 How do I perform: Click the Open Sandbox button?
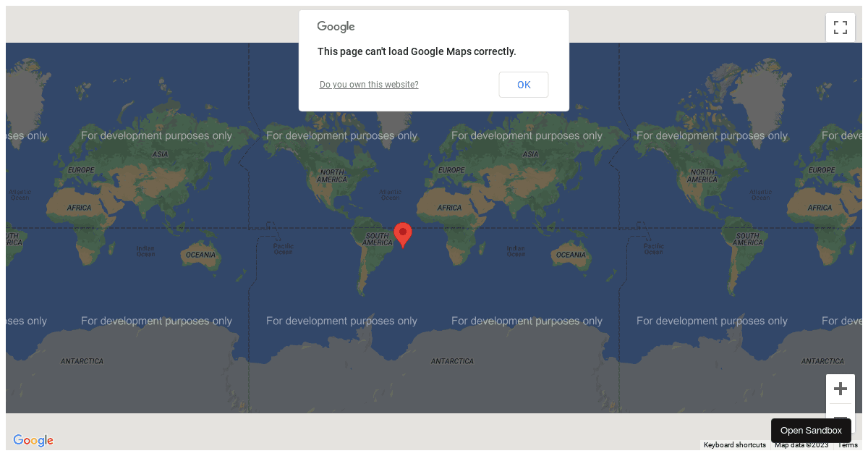click(x=811, y=430)
